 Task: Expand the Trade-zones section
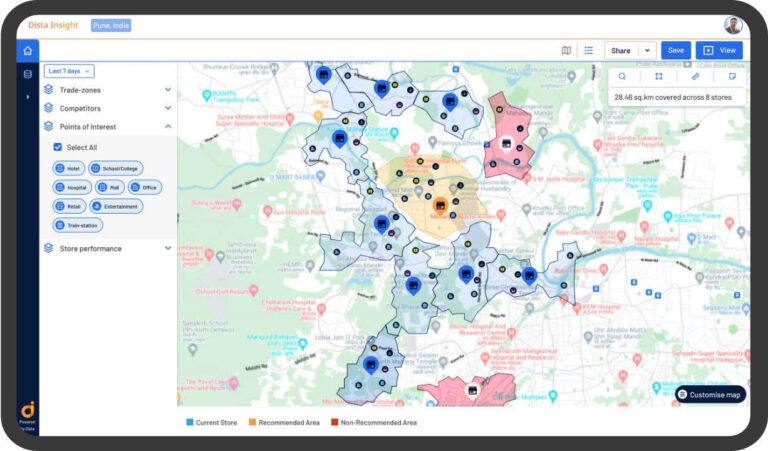[168, 90]
